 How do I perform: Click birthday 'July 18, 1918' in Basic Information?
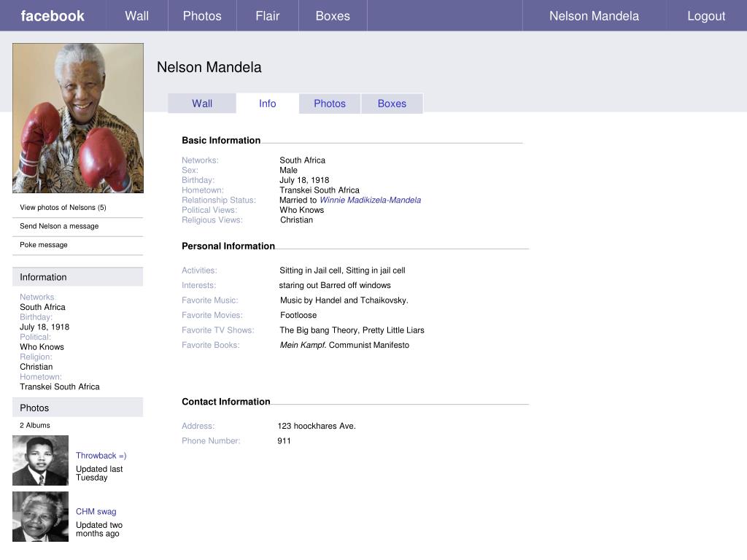[304, 180]
